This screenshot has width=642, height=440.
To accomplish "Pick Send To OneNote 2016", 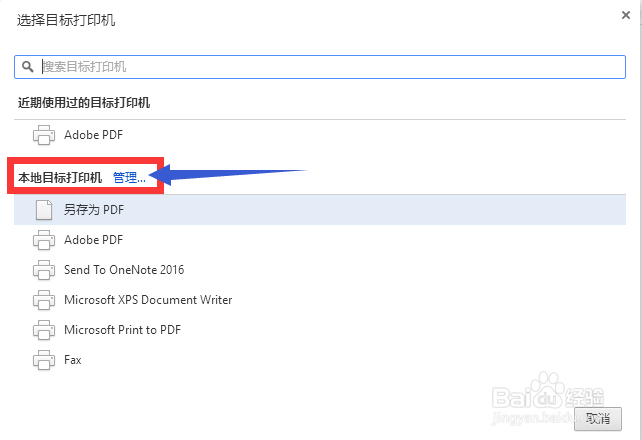I will pyautogui.click(x=124, y=270).
